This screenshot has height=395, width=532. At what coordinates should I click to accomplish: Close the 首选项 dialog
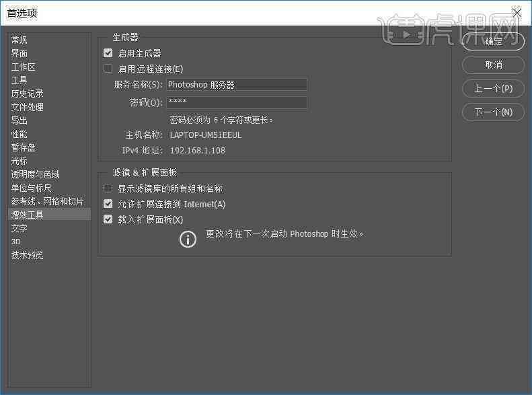point(517,13)
